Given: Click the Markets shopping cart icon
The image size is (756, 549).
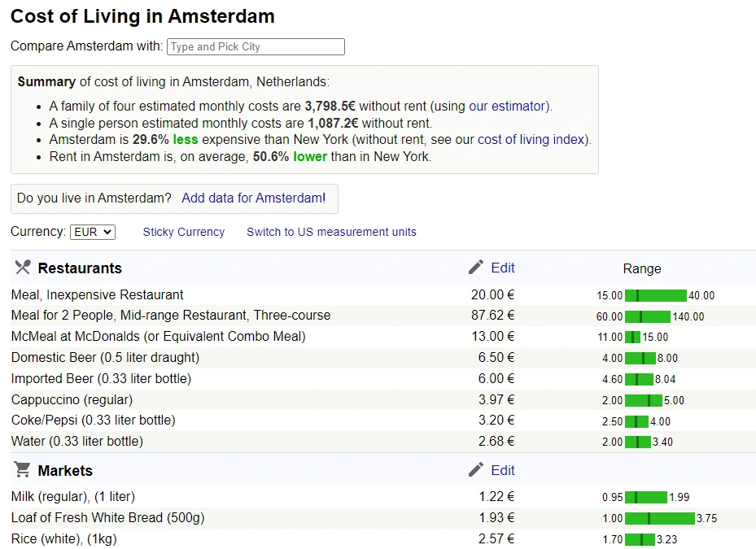Looking at the screenshot, I should pos(23,470).
